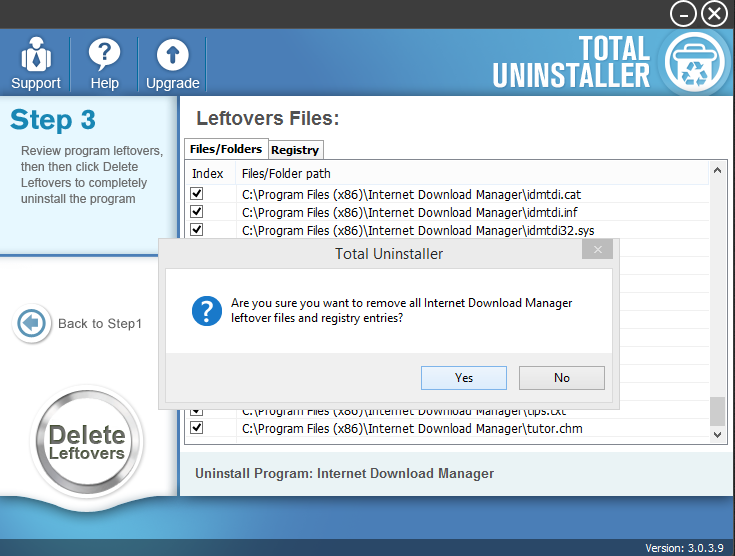Click the Back to Step1 link text
The height and width of the screenshot is (556, 735).
(100, 323)
